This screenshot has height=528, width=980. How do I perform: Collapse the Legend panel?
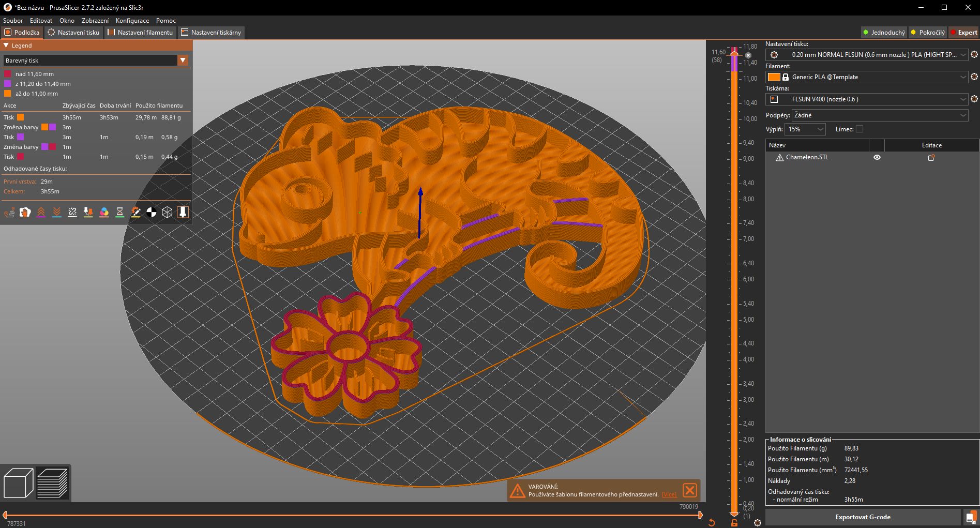click(6, 46)
